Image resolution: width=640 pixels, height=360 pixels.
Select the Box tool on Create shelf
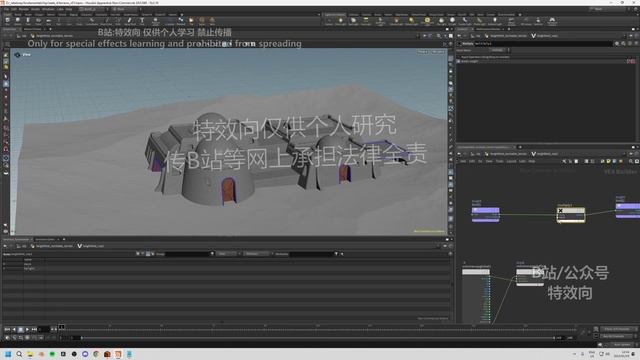[7, 21]
